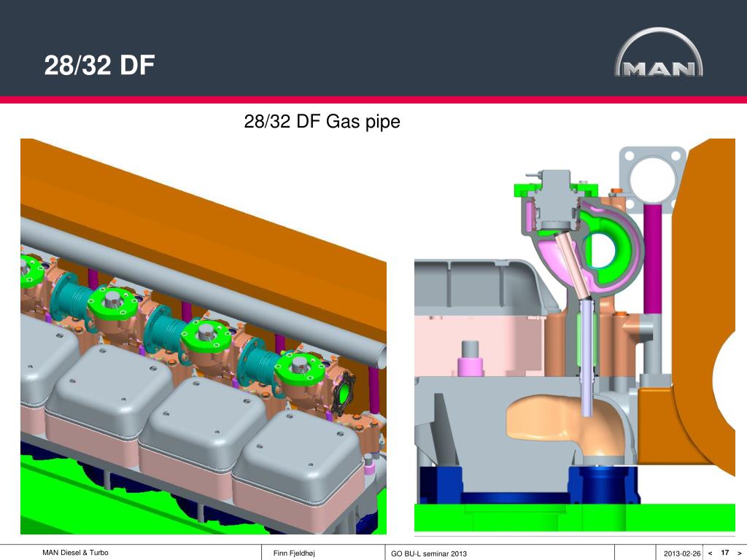Click the MAN logo in the header

[x=659, y=52]
